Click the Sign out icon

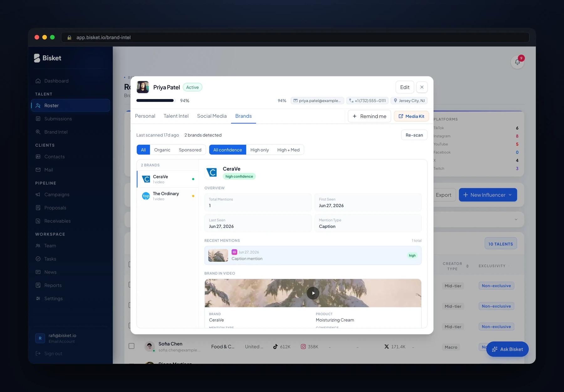(38, 353)
